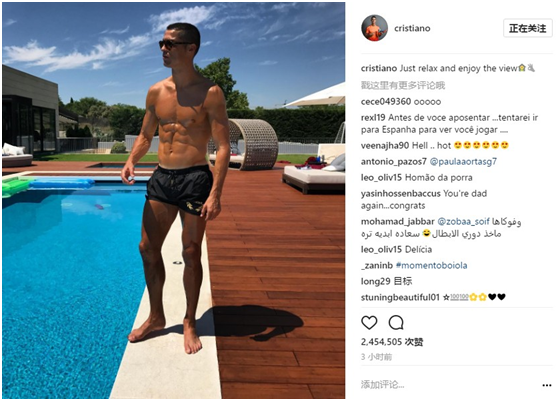
Task: Visit stuningbeautiful01's profile
Action: [x=400, y=297]
